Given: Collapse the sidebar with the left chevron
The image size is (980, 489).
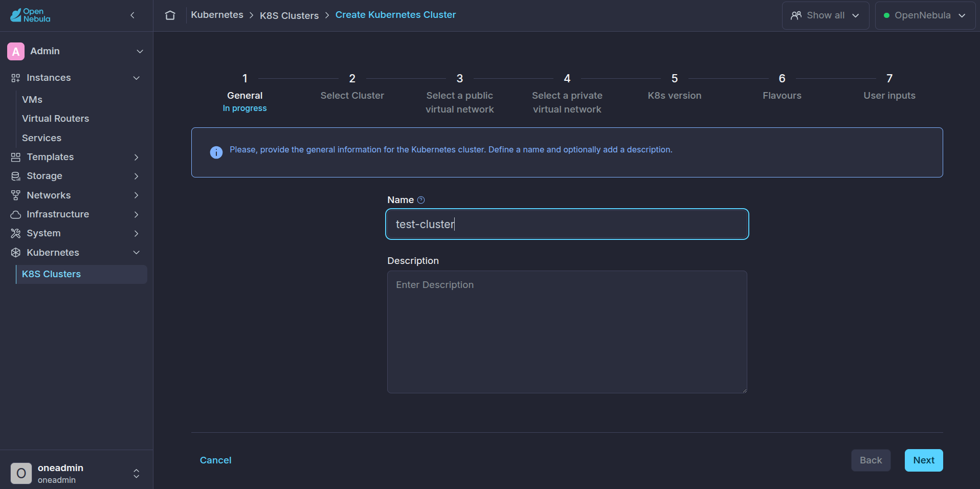Looking at the screenshot, I should [132, 15].
